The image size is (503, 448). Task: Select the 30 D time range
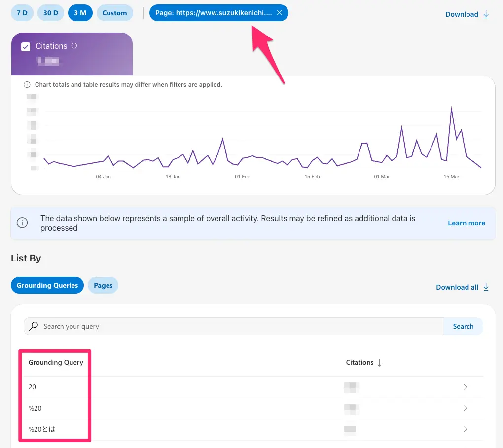click(51, 13)
